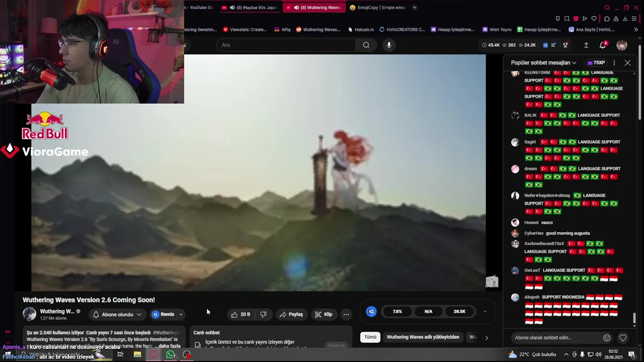Image resolution: width=644 pixels, height=362 pixels.
Task: Expand the stats bar chevron
Action: click(485, 312)
